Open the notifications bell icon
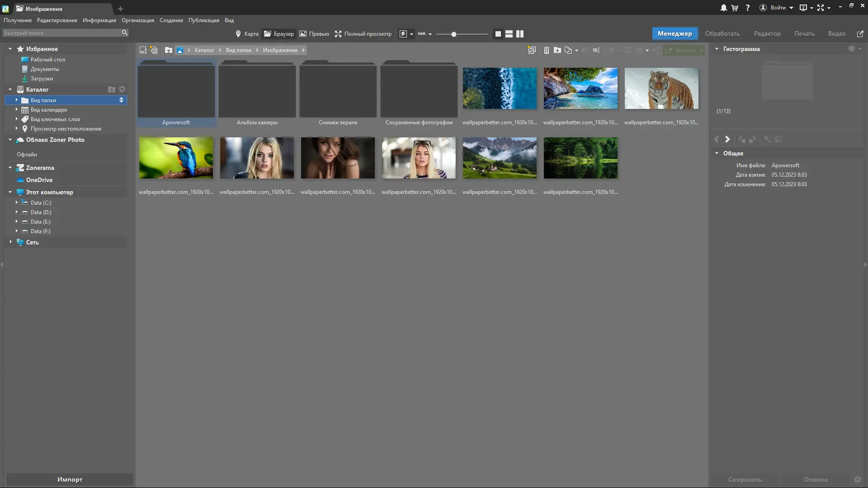 click(x=723, y=8)
